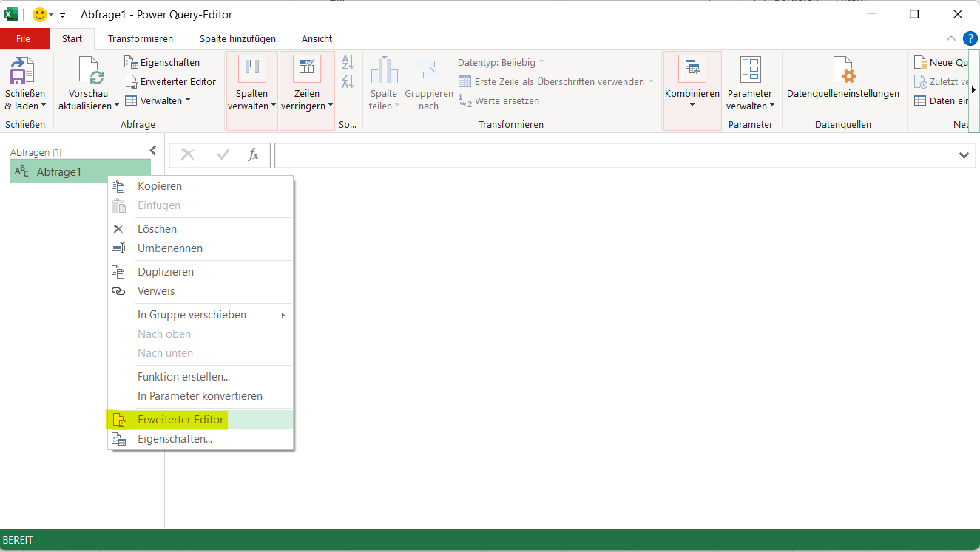Switch to the Transformieren tab
Image resolution: width=980 pixels, height=552 pixels.
click(x=141, y=38)
